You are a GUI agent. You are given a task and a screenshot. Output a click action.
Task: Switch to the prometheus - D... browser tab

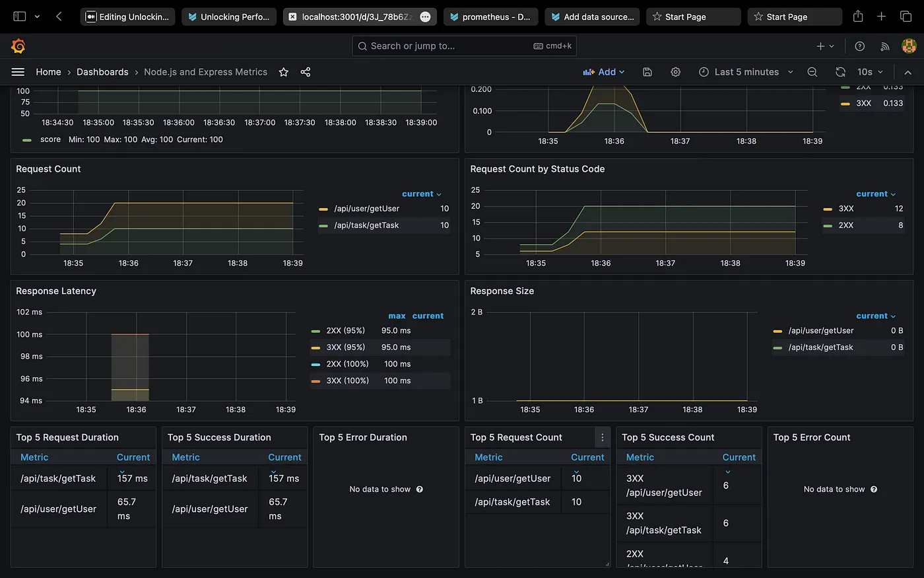pyautogui.click(x=490, y=17)
